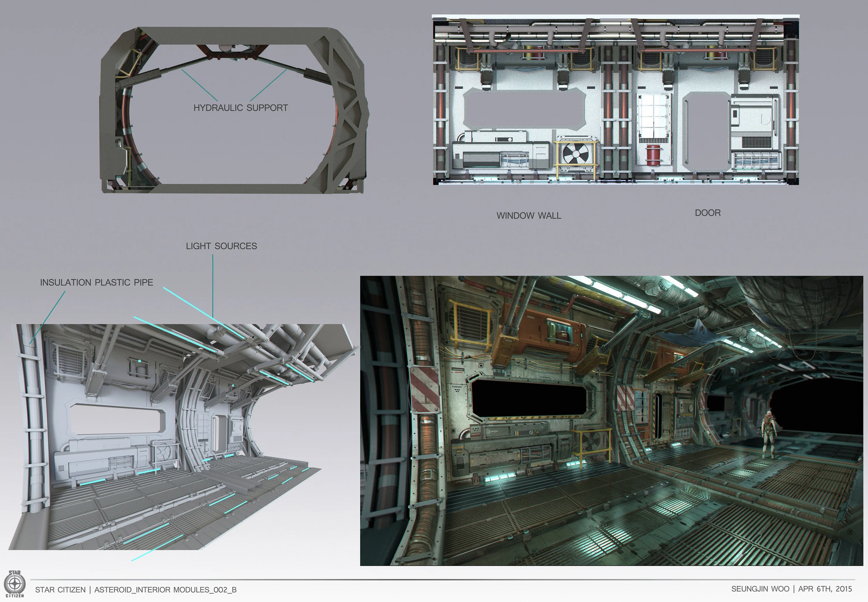This screenshot has height=602, width=868.
Task: Click the 'WINDOW WALL' caption
Action: (x=528, y=215)
